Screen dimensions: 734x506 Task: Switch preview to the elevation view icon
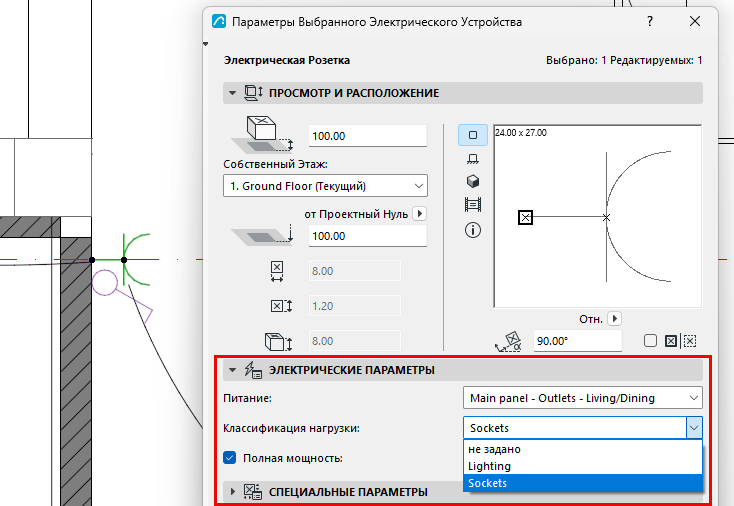click(x=473, y=159)
